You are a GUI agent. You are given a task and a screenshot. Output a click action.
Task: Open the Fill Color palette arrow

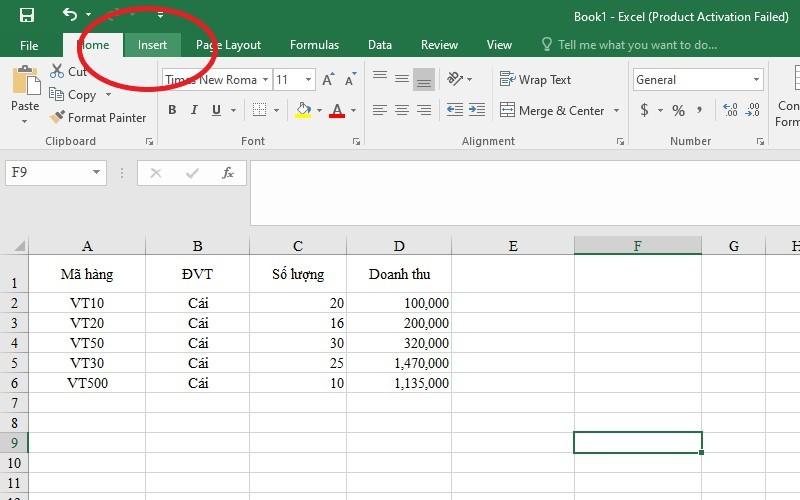(319, 110)
